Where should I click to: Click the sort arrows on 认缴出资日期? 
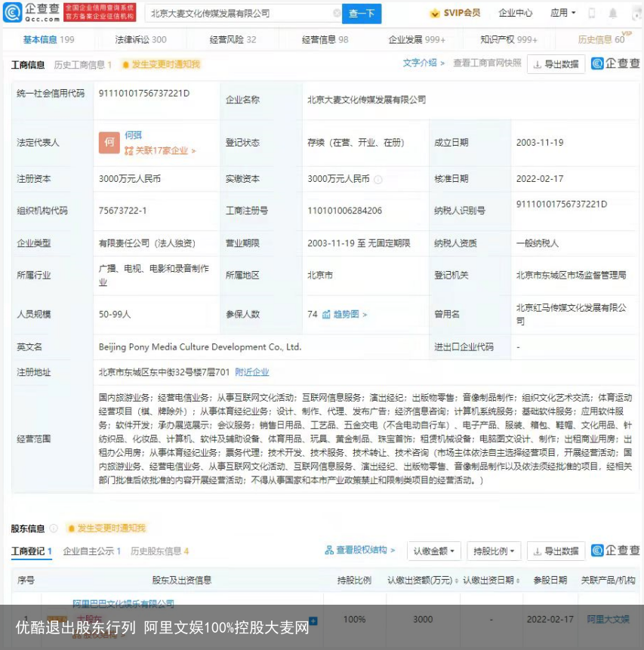tap(518, 581)
